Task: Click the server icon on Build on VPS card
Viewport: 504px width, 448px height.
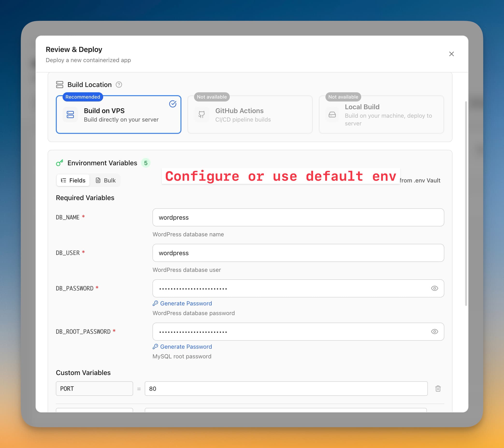Action: point(70,114)
